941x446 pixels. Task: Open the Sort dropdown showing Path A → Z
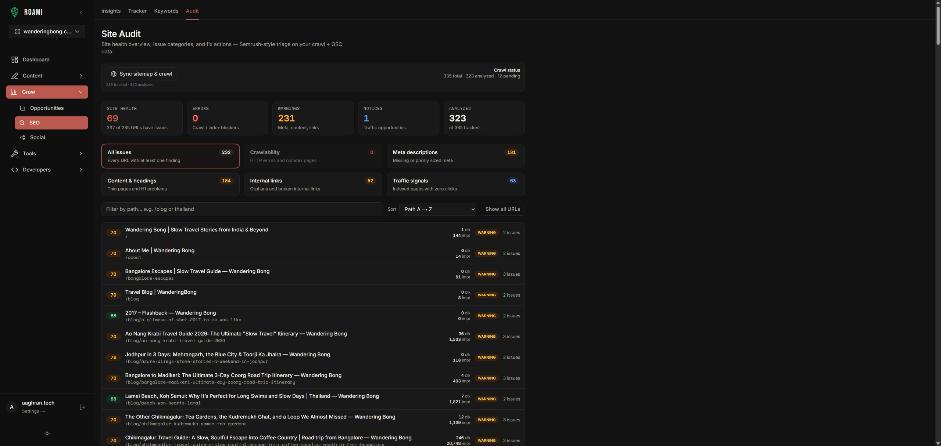coord(439,209)
